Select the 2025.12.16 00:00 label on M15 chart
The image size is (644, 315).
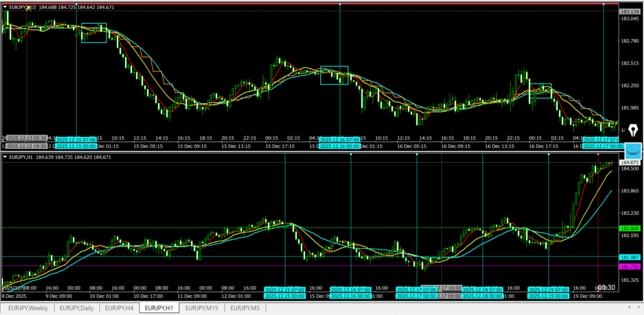(x=340, y=146)
